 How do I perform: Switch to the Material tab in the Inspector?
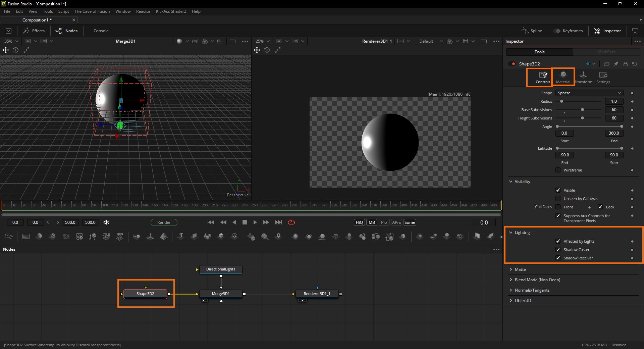tap(563, 78)
